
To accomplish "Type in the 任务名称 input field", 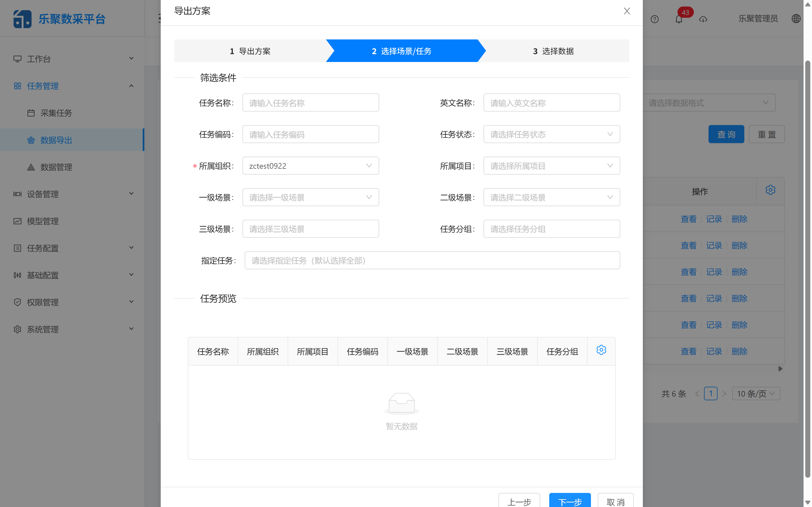I will tap(310, 103).
